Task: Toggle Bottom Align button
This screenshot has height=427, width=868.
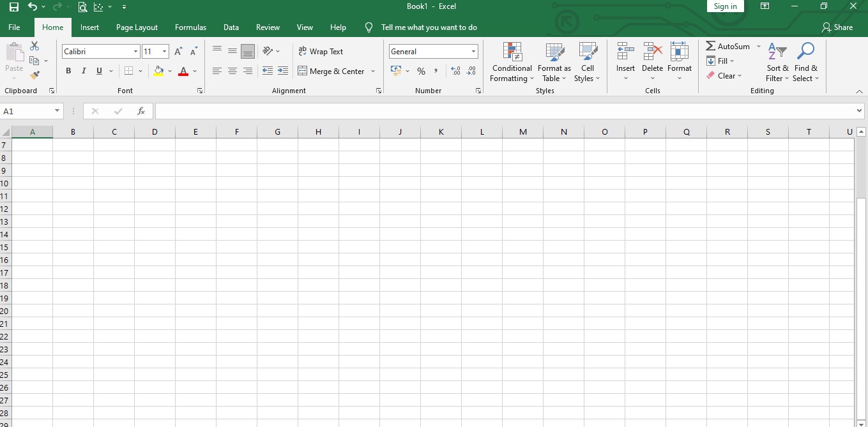Action: [x=248, y=52]
